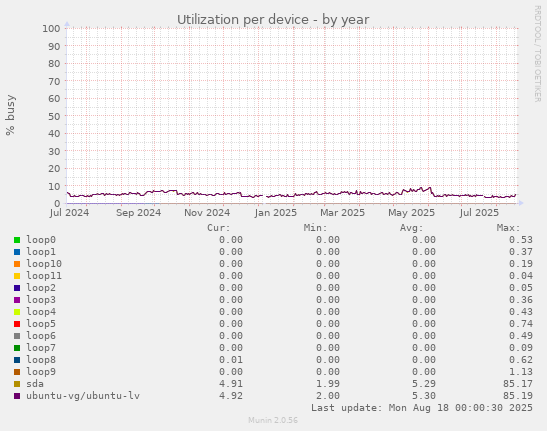
Task: Click the sda gold color swatch
Action: coord(17,384)
